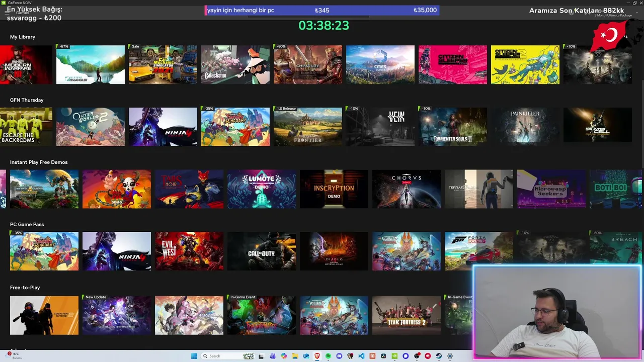The width and height of the screenshot is (644, 362).
Task: Open the Chorus Demo tile
Action: 407,189
